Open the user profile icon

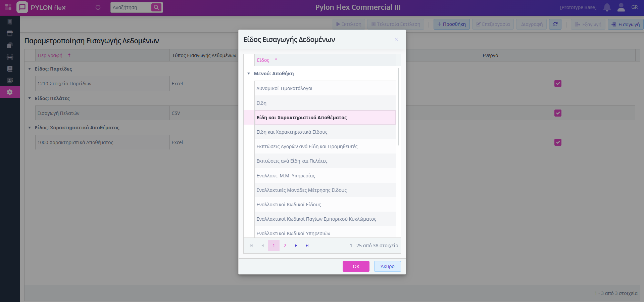[621, 7]
